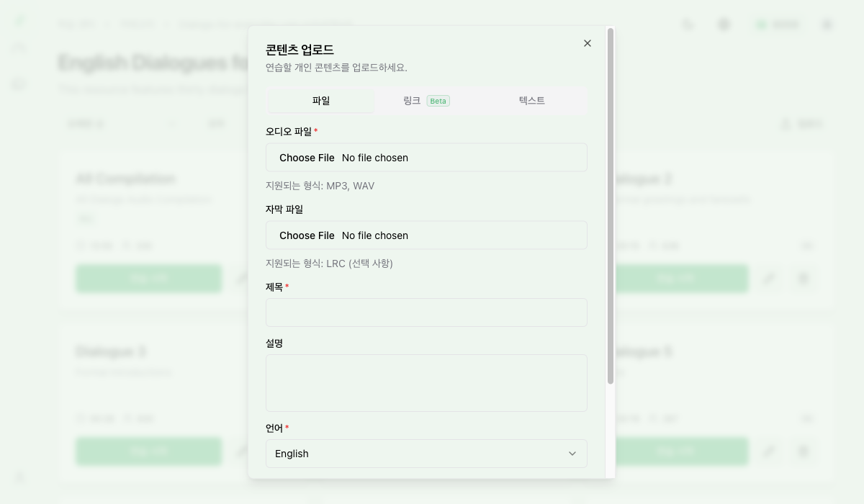Choose File for the 자막 파일 field
This screenshot has width=864, height=504.
pyautogui.click(x=307, y=235)
